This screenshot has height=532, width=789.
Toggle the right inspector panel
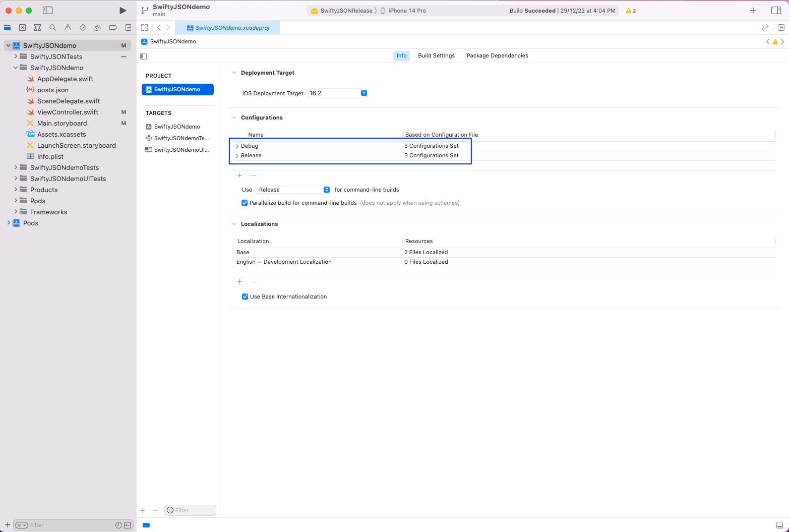(x=776, y=11)
